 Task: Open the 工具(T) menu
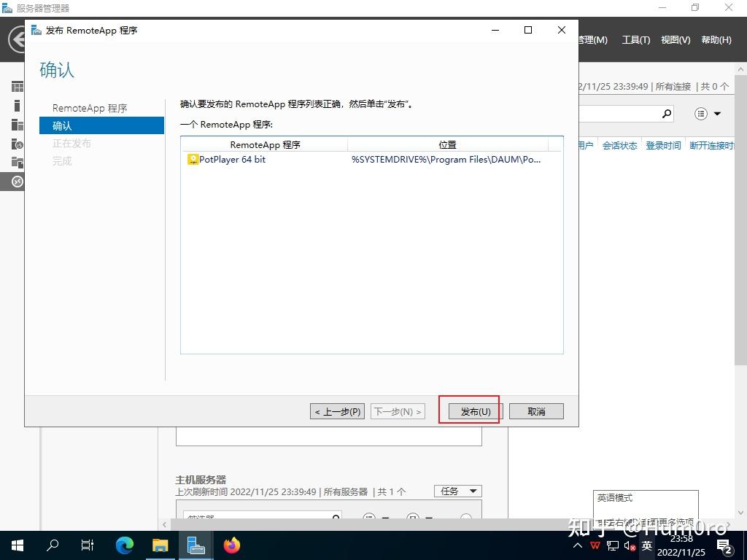[635, 40]
